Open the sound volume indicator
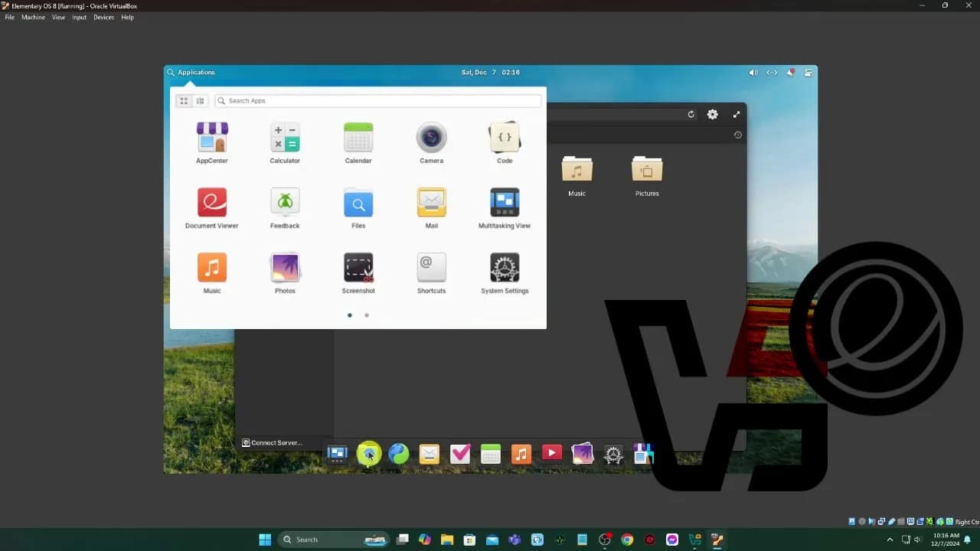 click(753, 73)
